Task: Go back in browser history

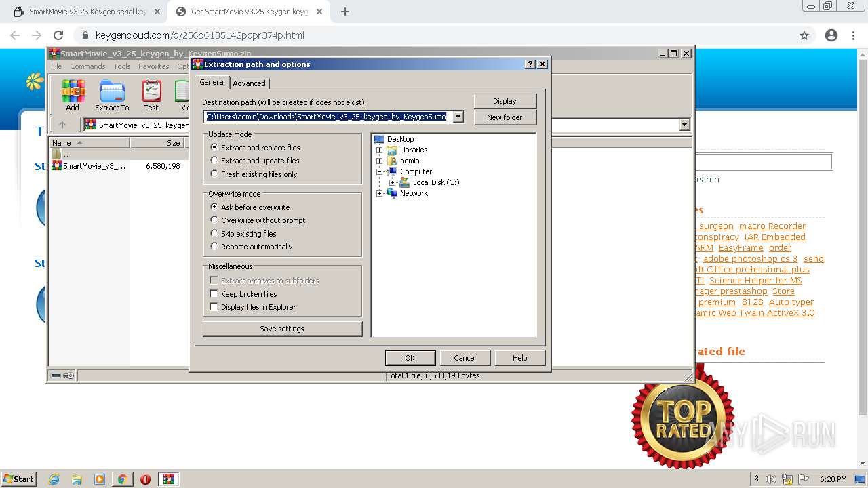Action: (x=15, y=35)
